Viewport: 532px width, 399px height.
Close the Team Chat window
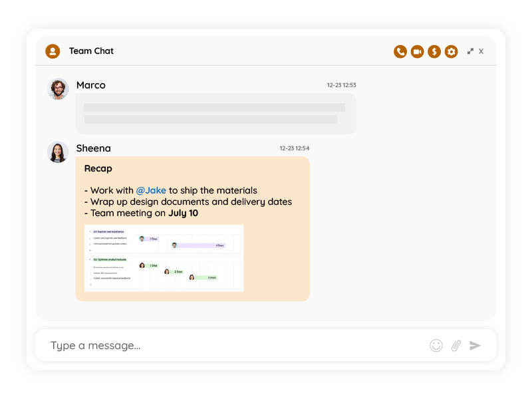coord(481,51)
